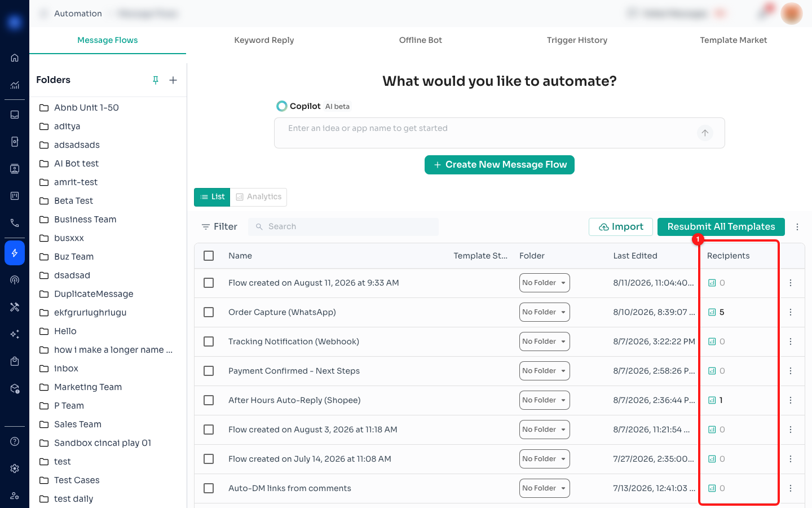Open row menu for Auto-DM links from comments
This screenshot has height=508, width=812.
coord(791,488)
